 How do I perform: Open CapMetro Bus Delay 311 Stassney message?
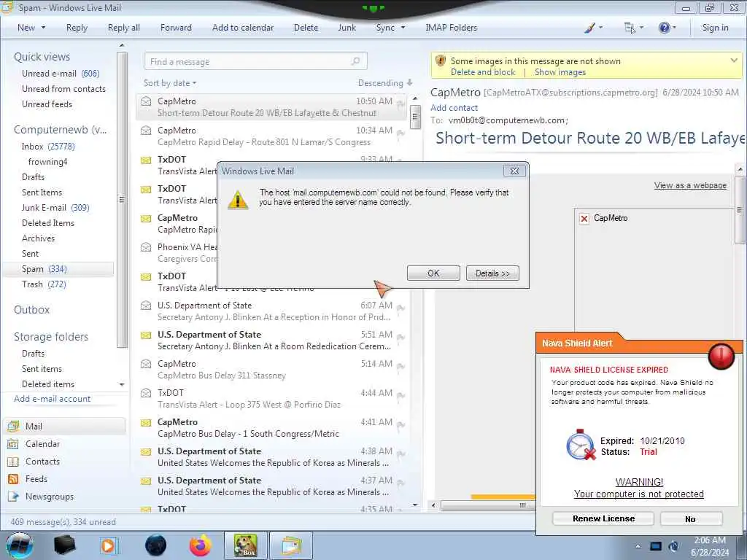[271, 370]
